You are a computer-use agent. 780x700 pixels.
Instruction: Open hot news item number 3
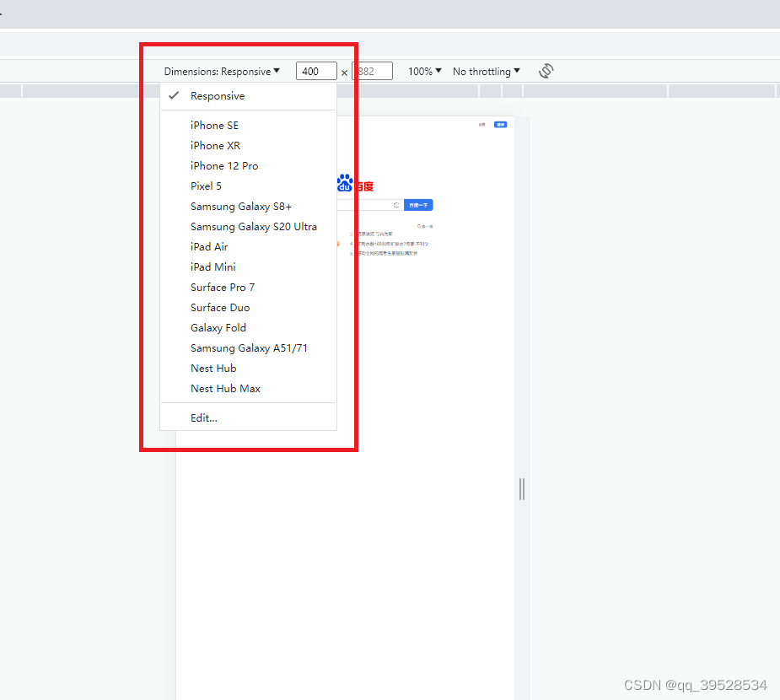click(x=371, y=234)
